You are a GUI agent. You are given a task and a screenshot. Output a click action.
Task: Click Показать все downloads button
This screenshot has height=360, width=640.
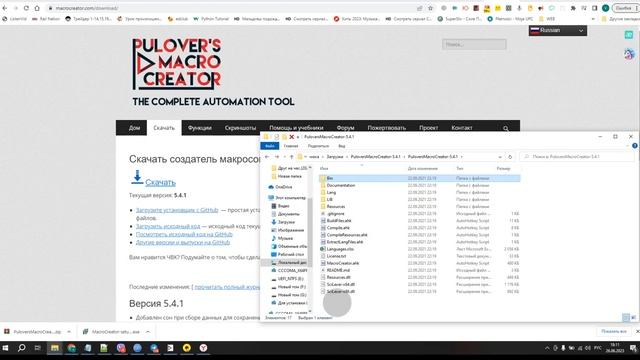[x=614, y=331]
